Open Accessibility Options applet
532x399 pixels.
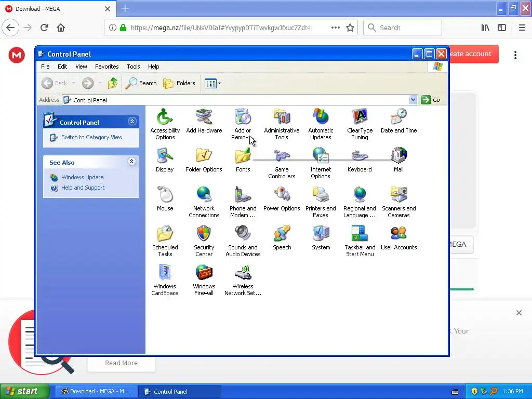pyautogui.click(x=165, y=124)
